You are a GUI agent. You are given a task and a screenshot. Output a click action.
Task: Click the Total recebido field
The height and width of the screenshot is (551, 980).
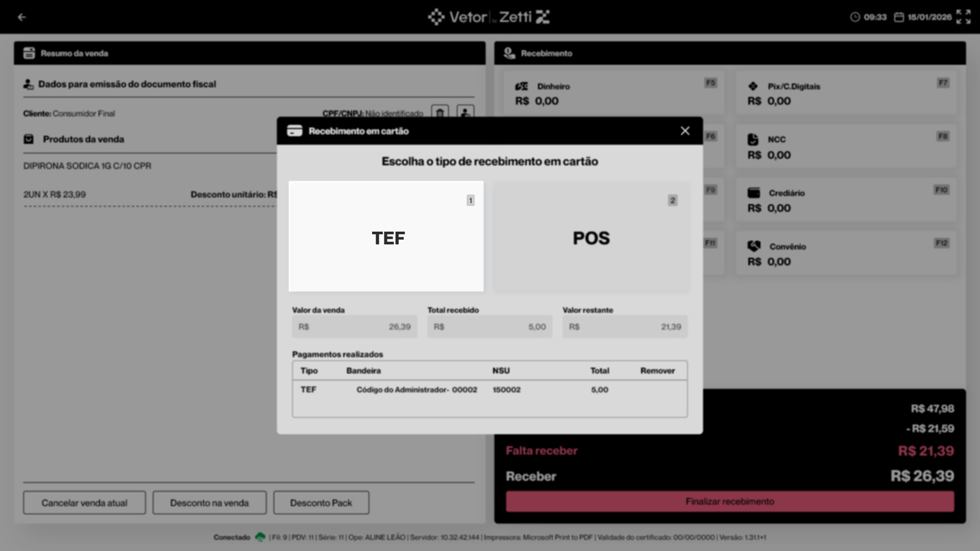(489, 327)
